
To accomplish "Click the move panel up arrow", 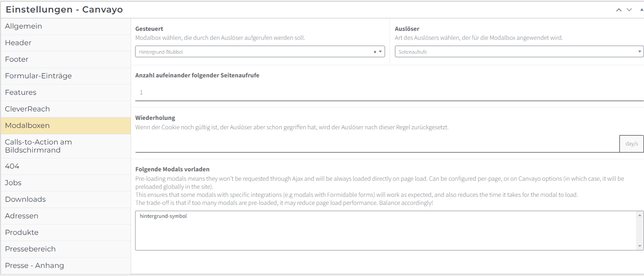I will [619, 10].
